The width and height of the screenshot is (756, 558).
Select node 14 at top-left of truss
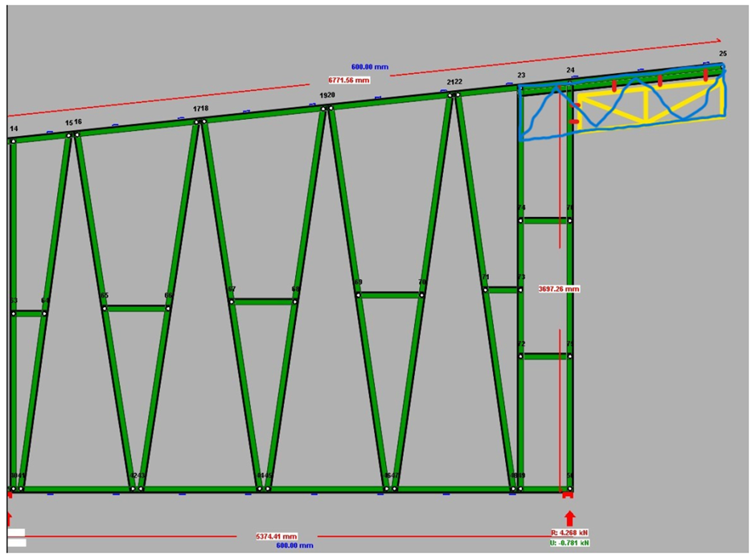[12, 140]
